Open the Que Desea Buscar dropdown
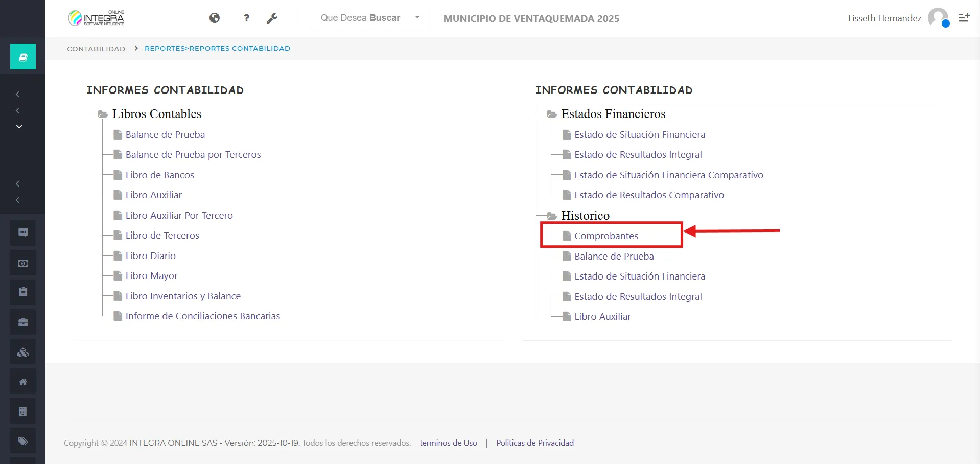This screenshot has height=464, width=980. point(369,18)
